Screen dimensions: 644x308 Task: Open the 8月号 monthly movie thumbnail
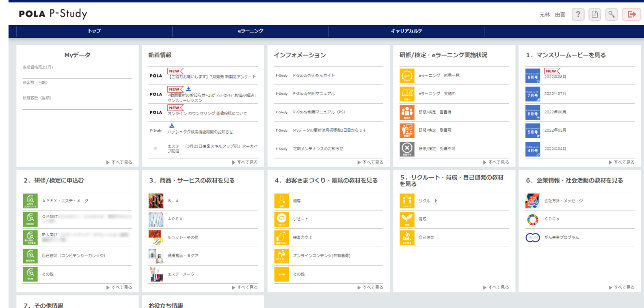tap(533, 76)
